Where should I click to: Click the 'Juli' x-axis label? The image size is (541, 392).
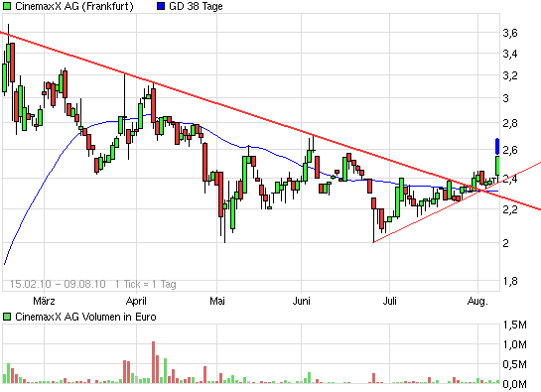point(390,301)
